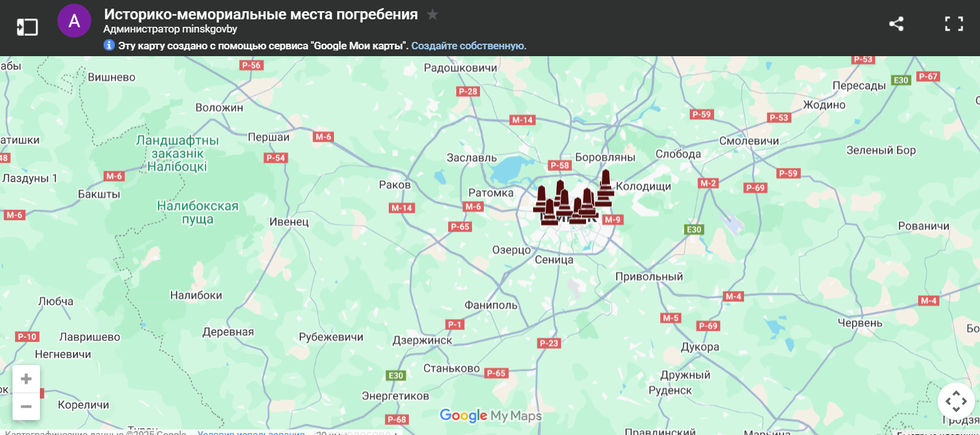The image size is (980, 435).
Task: Open the 'Создайте собственную' link
Action: [x=468, y=46]
